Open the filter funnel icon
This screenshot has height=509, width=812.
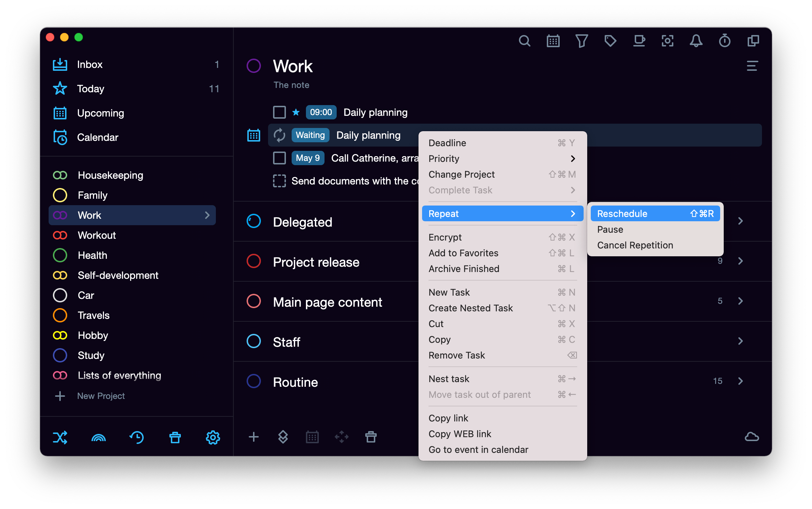point(581,41)
